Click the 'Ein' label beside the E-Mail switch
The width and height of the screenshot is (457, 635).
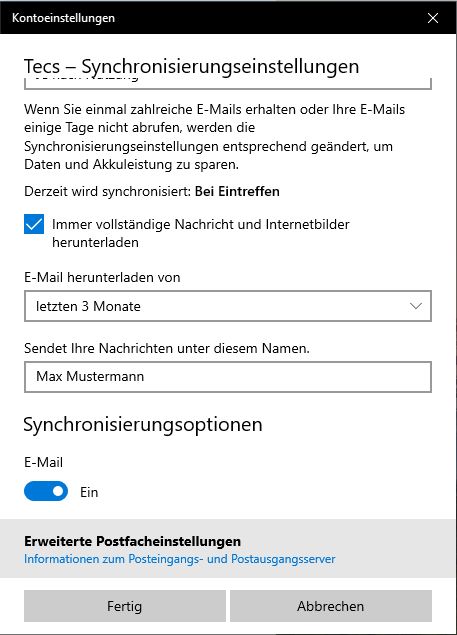click(89, 492)
